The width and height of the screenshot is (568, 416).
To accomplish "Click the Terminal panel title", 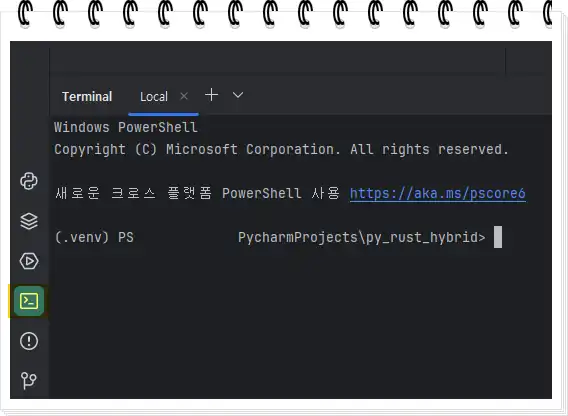I will pyautogui.click(x=87, y=97).
